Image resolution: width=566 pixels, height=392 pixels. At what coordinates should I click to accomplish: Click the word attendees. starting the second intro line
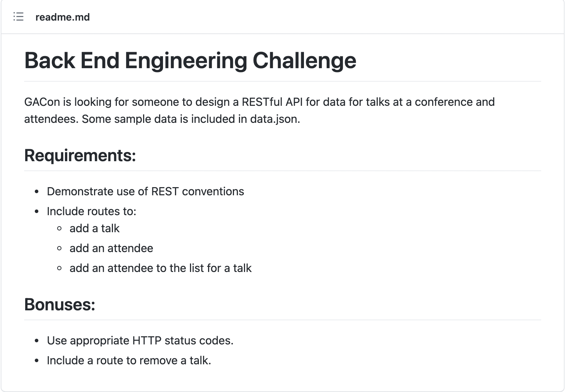(x=51, y=119)
